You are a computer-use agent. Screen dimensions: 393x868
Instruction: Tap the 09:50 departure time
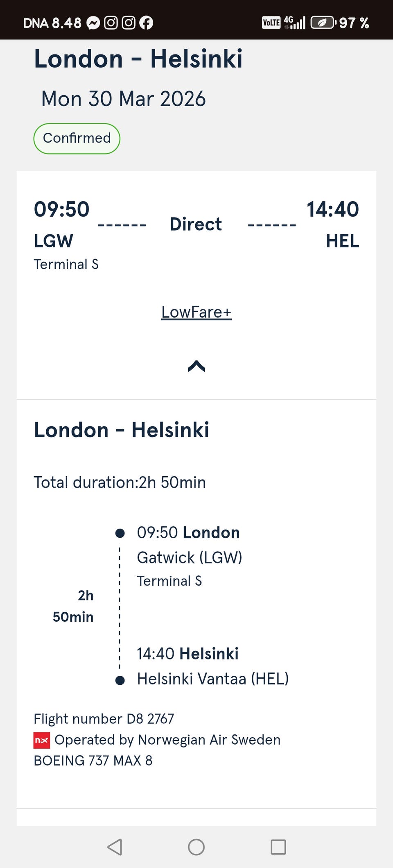61,209
